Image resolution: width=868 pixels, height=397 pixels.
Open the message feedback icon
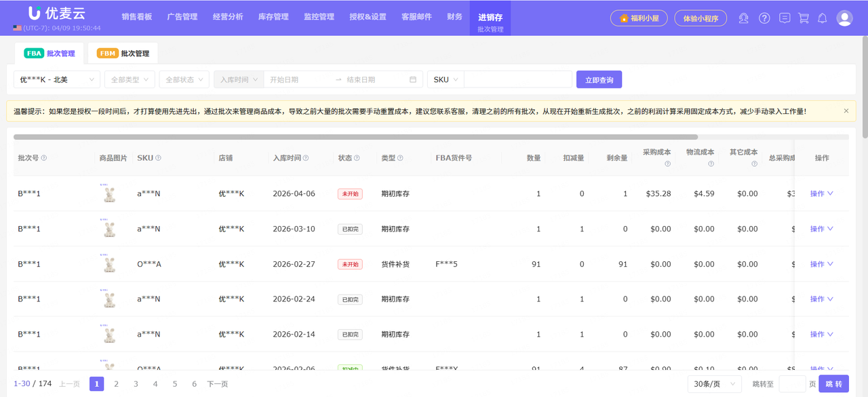(x=785, y=18)
